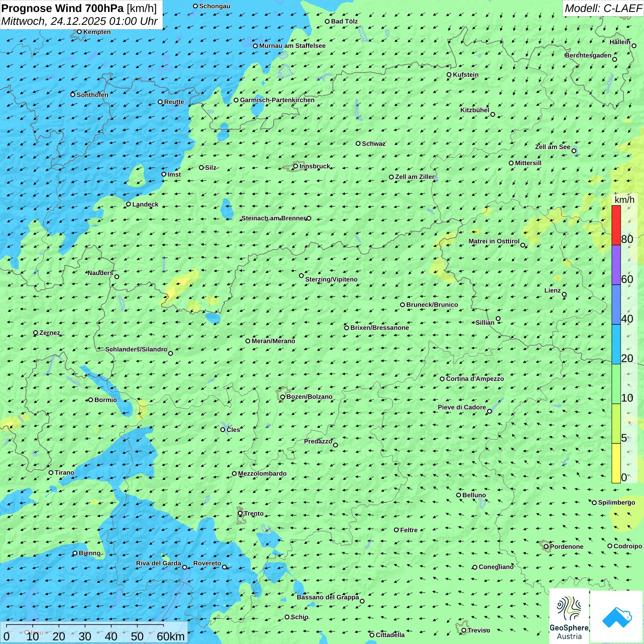Select the purple 60 km/h legend band
Screen dimensions: 644x644
pos(616,265)
